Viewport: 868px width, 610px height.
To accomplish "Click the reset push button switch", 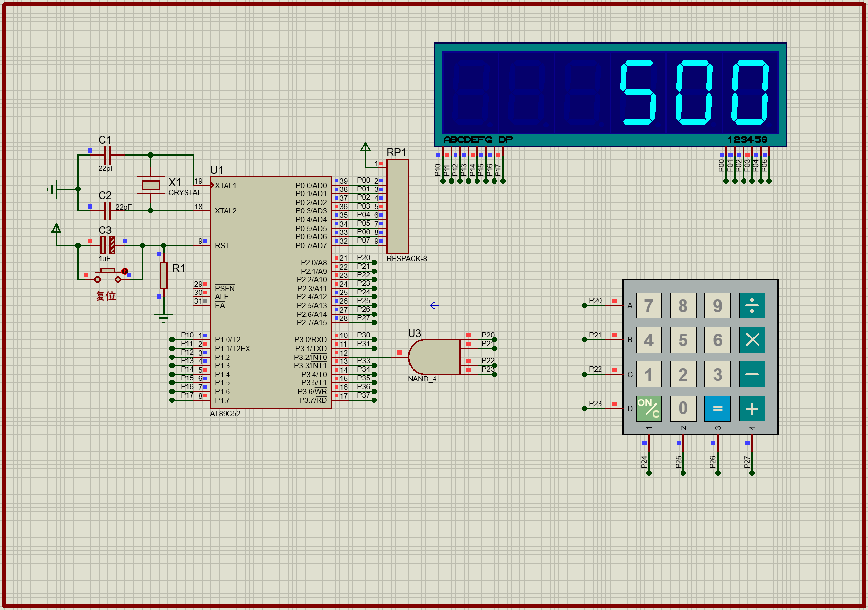I will coord(108,275).
